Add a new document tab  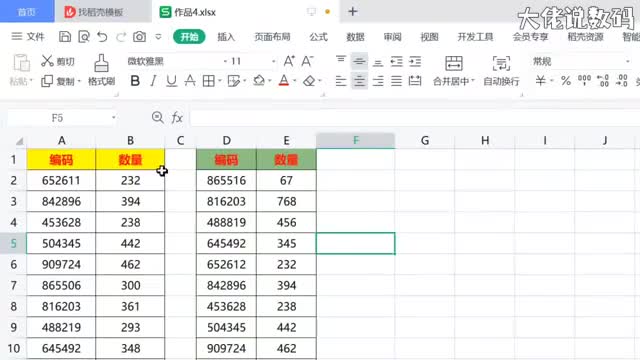tap(353, 11)
